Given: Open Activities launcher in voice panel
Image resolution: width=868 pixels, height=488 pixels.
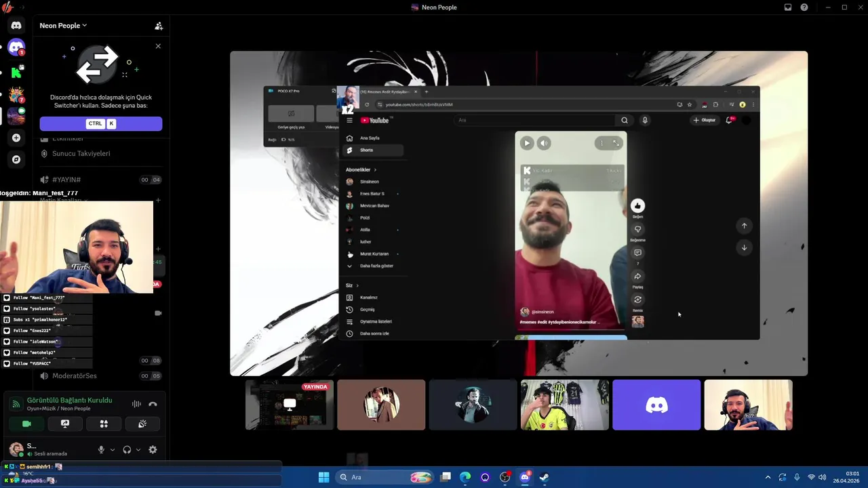Looking at the screenshot, I should tap(104, 424).
